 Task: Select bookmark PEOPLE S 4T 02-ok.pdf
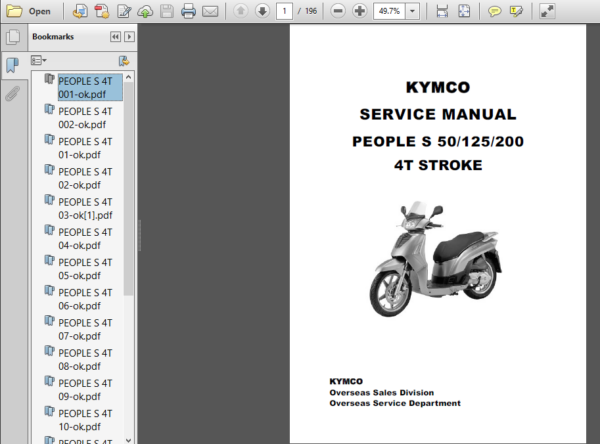[85, 178]
